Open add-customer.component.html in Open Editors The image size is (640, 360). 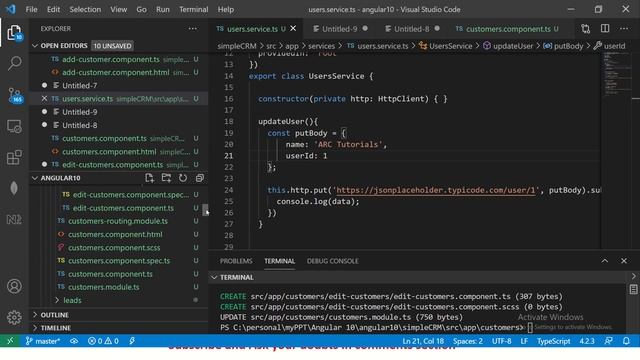click(116, 73)
